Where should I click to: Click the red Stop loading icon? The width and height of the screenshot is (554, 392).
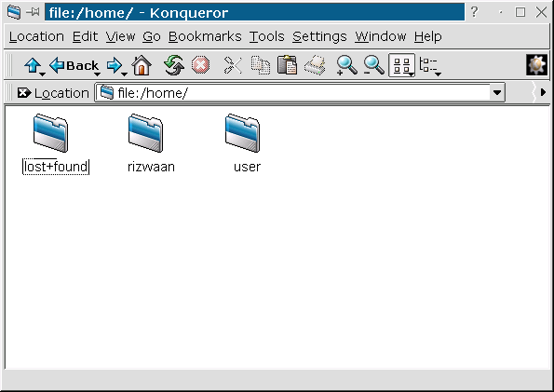point(200,65)
